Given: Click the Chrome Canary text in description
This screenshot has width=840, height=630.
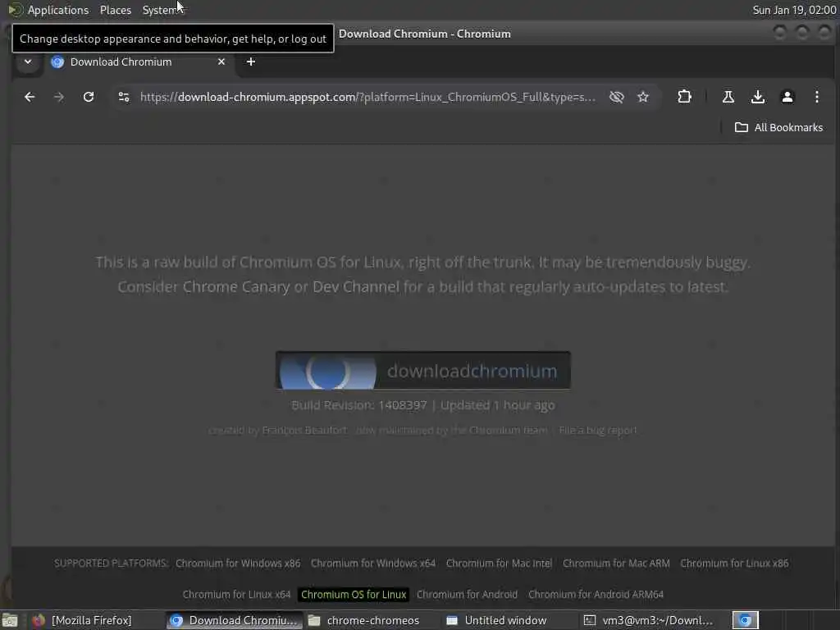Looking at the screenshot, I should pyautogui.click(x=236, y=286).
